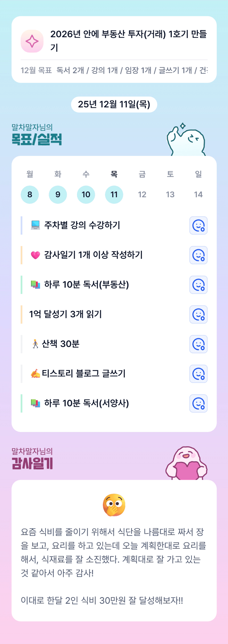Open the 산책 30분 goal item
This screenshot has width=228, height=644.
[61, 344]
